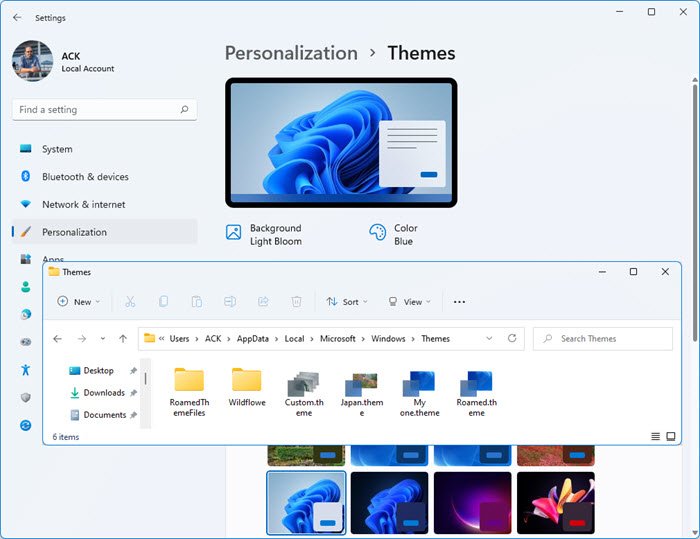Click the Rename icon in Explorer toolbar
Viewport: 700px width, 539px height.
[x=230, y=301]
